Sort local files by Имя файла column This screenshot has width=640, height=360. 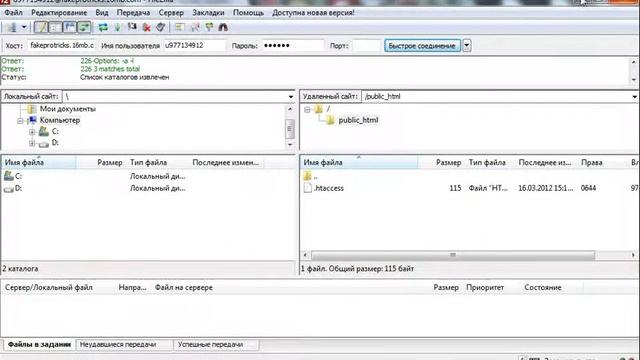click(x=39, y=162)
